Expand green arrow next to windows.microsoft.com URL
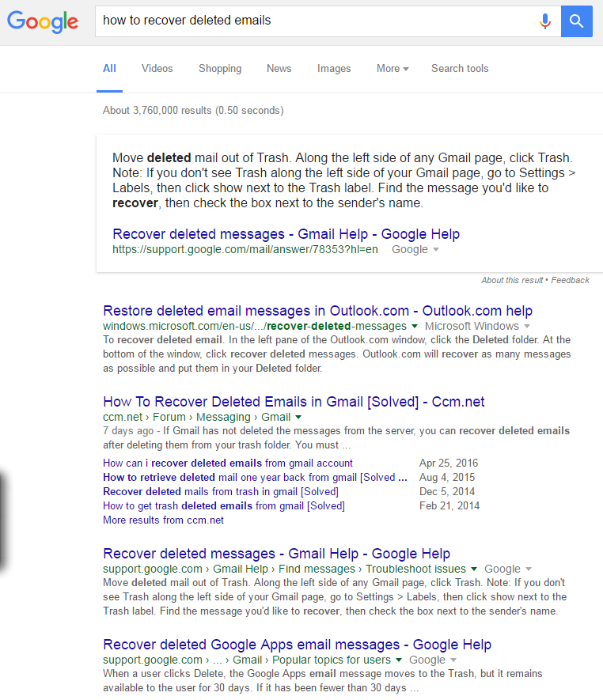 click(415, 326)
